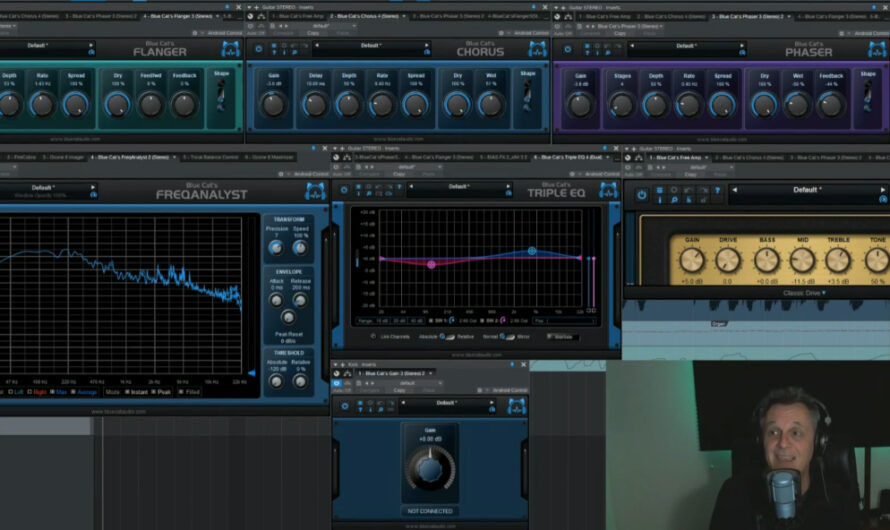Click the pin icon of the Flanger window
The image size is (890, 530).
pos(228,7)
